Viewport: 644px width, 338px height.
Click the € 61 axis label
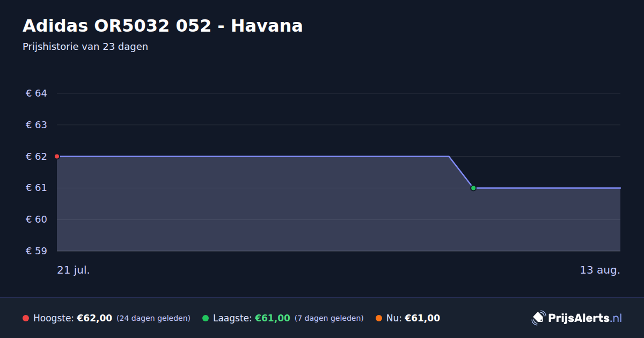point(36,188)
